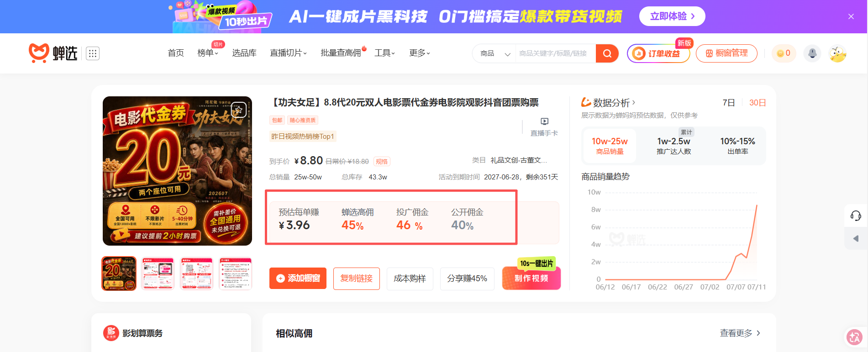
Task: Open the 商品 search type dropdown
Action: coord(495,53)
